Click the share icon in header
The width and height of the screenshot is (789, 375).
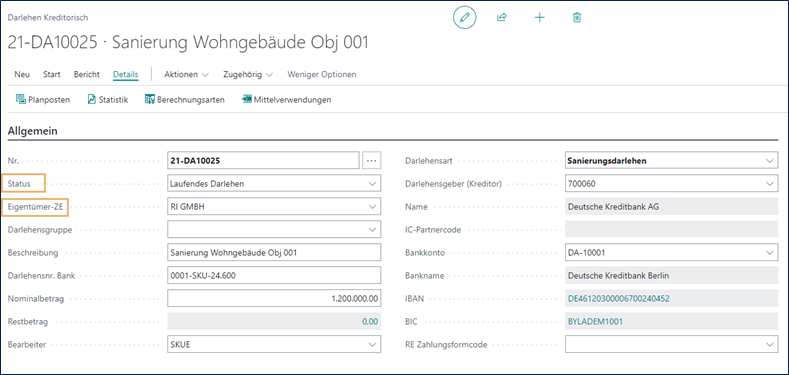pyautogui.click(x=501, y=18)
